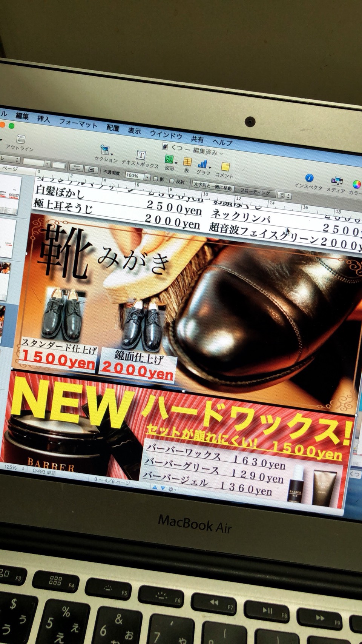Click the ハードワックス! headline
This screenshot has height=644, width=362.
pos(248,421)
